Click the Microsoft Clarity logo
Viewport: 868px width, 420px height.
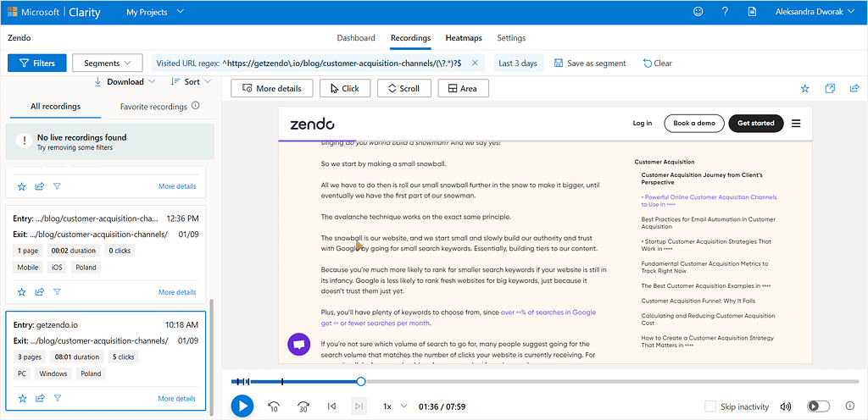pos(53,12)
